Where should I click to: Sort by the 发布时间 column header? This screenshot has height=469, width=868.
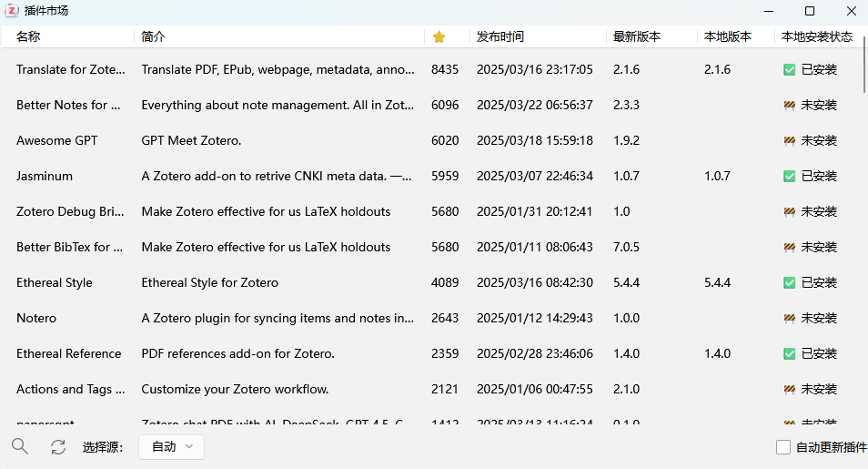(x=500, y=36)
